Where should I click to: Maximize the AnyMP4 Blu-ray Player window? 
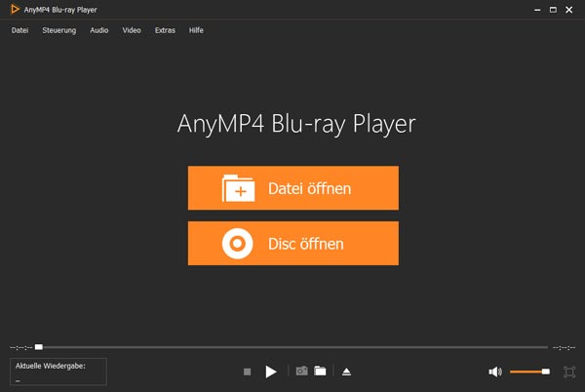[x=553, y=10]
